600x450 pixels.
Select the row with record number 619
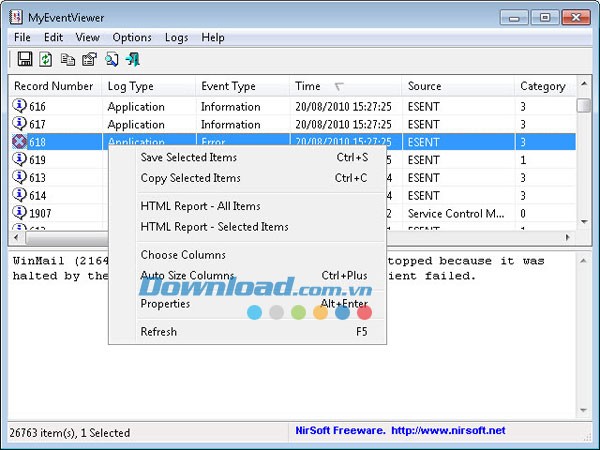[292, 160]
